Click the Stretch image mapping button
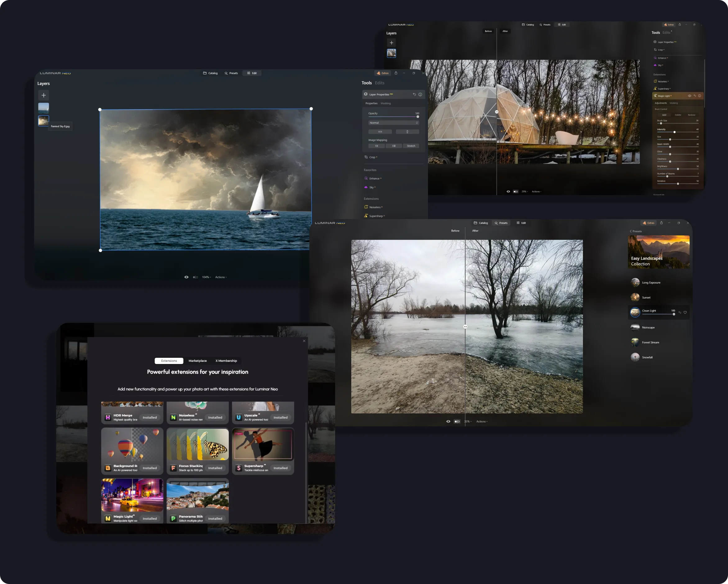The image size is (728, 584). pos(411,146)
